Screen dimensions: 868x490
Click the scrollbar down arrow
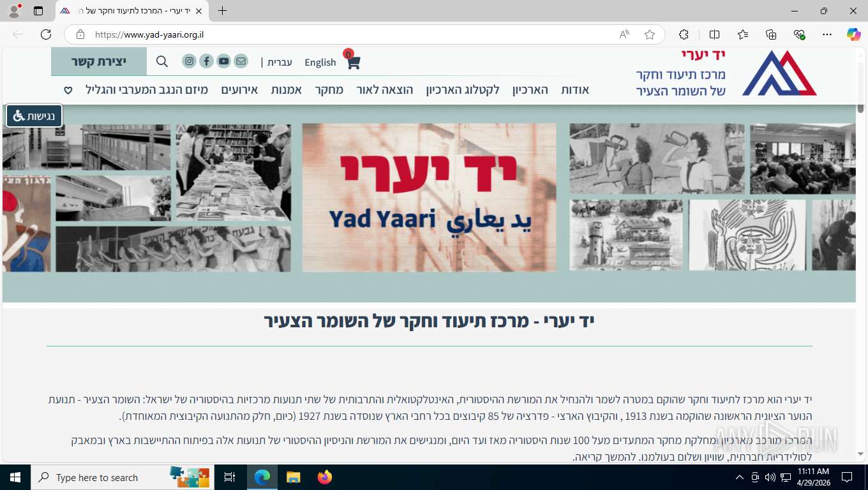click(861, 454)
